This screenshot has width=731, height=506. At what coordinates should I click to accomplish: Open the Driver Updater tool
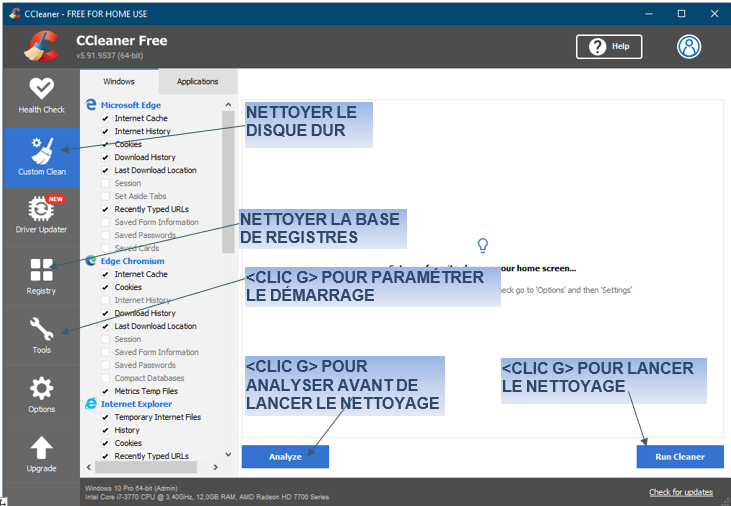point(41,215)
